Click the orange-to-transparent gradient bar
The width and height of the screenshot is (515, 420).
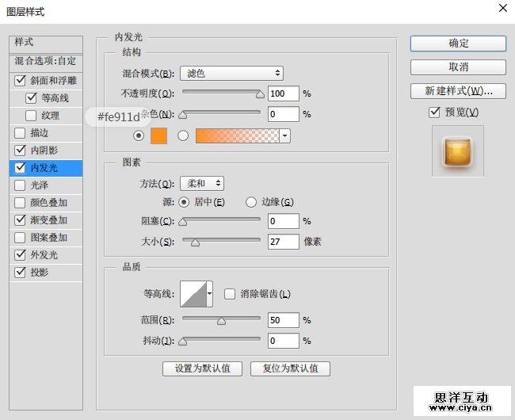coord(237,136)
